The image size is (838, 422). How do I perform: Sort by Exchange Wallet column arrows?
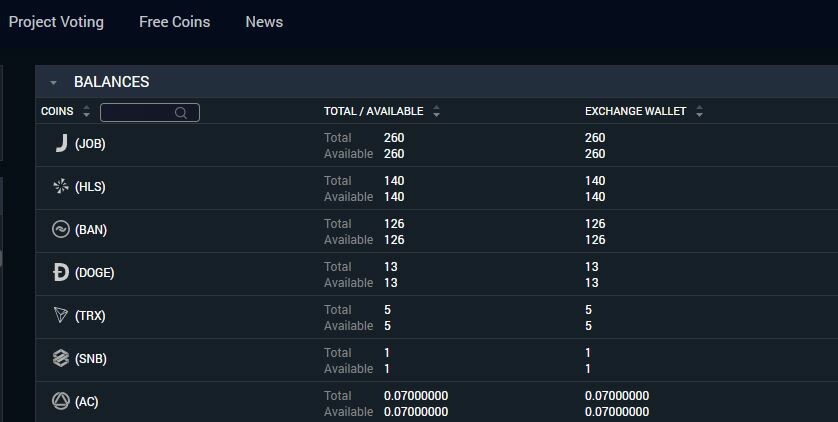point(699,112)
